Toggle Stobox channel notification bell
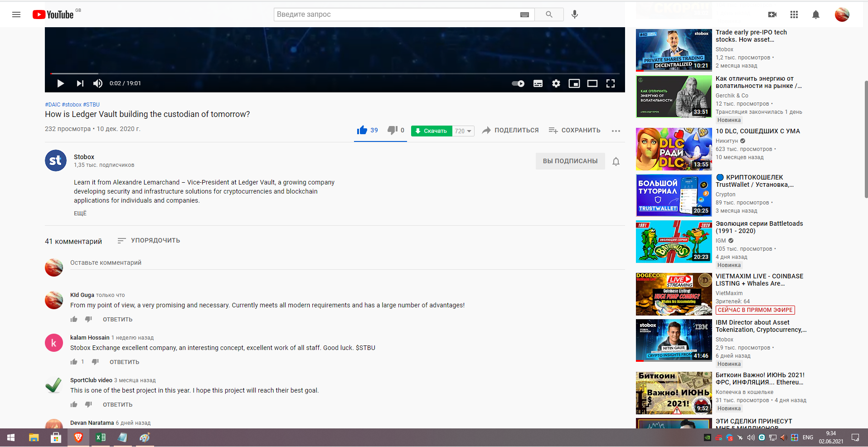The width and height of the screenshot is (868, 447). click(x=616, y=161)
